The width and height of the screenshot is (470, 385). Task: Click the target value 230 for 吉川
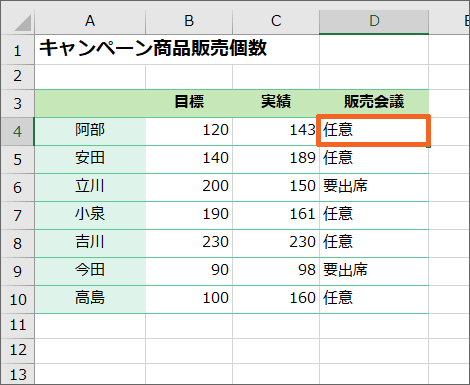[x=189, y=243]
